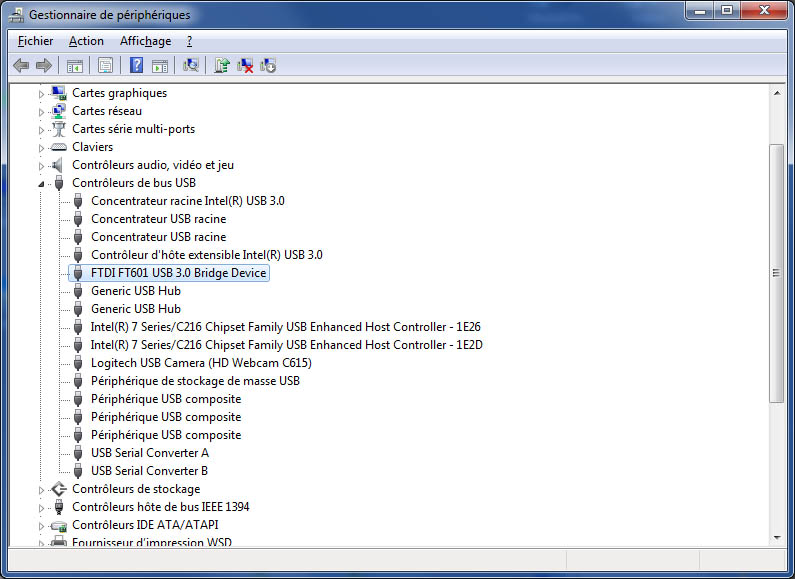
Task: Select Logitech USB Camera (HD Webcam C615)
Action: click(201, 363)
